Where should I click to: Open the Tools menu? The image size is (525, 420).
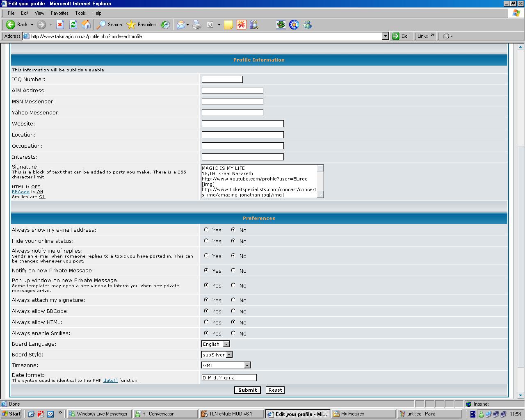coord(80,13)
